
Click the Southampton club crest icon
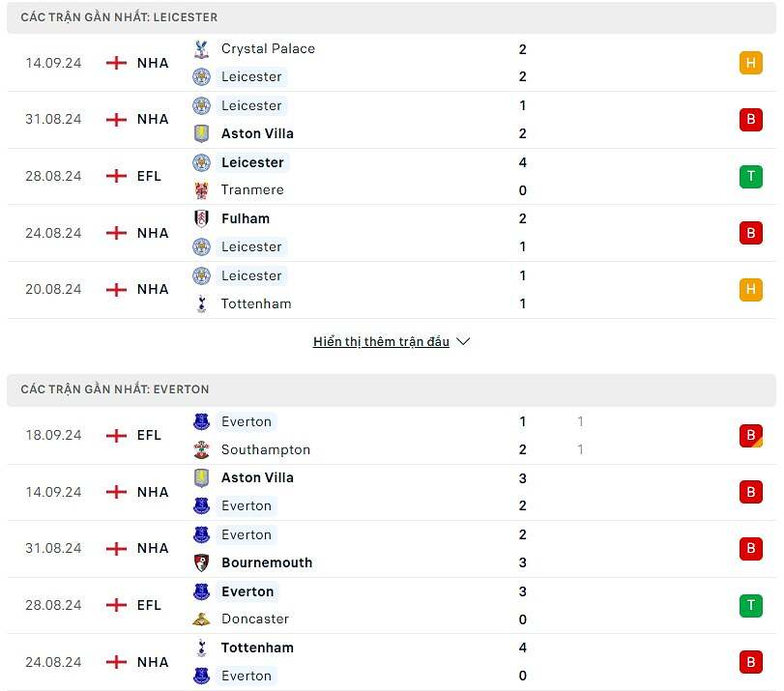201,449
